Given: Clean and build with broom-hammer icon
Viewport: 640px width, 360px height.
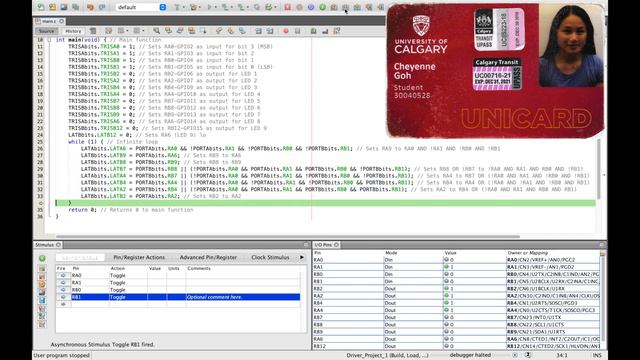Looking at the screenshot, I should pyautogui.click(x=193, y=7).
